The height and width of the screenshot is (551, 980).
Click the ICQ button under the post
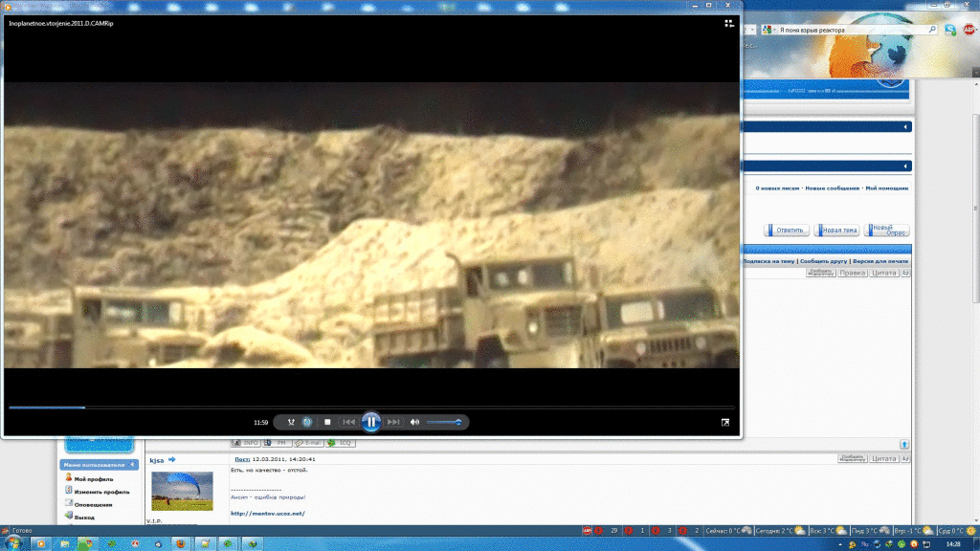point(340,443)
